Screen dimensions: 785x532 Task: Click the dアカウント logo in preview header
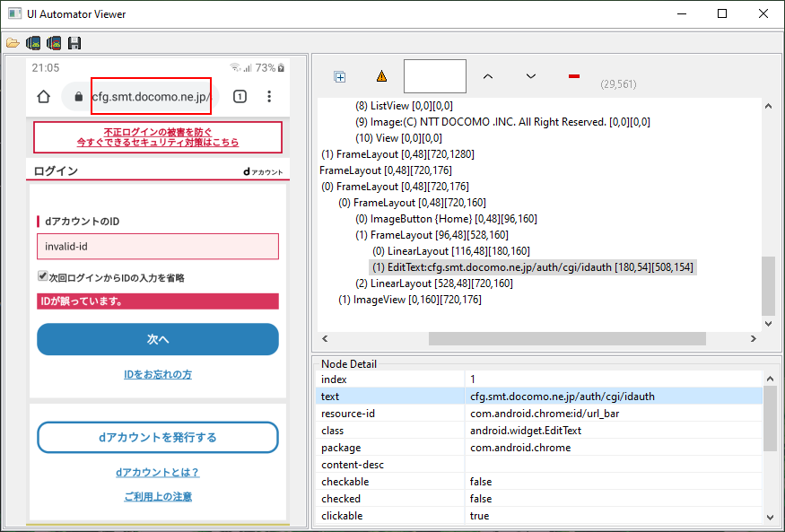[264, 171]
